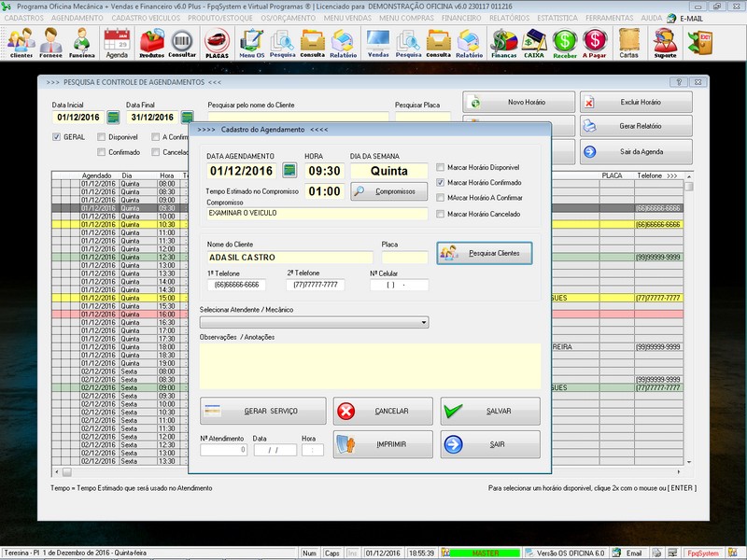Toggle the Cancelado filter checkbox
The image size is (747, 560).
(155, 152)
